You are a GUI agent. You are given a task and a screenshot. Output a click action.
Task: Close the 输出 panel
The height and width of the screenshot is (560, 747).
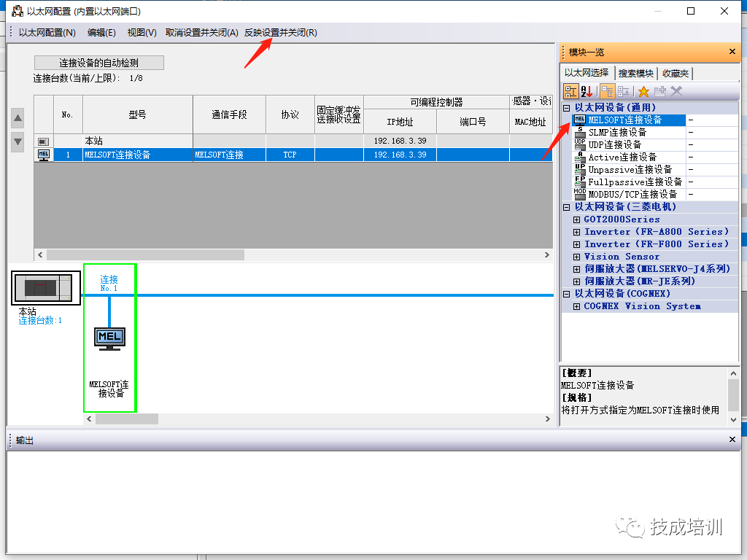[732, 439]
